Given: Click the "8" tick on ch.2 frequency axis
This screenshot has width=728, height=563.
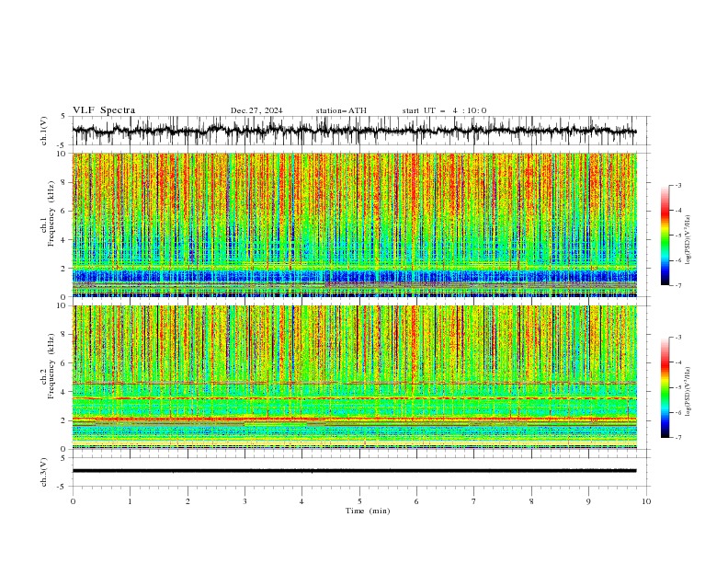Looking at the screenshot, I should [65, 335].
